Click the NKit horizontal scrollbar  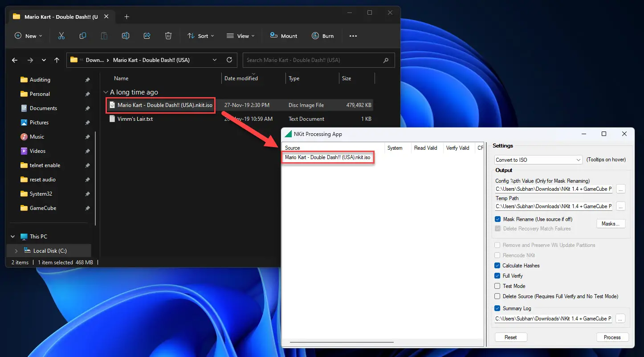pyautogui.click(x=342, y=342)
